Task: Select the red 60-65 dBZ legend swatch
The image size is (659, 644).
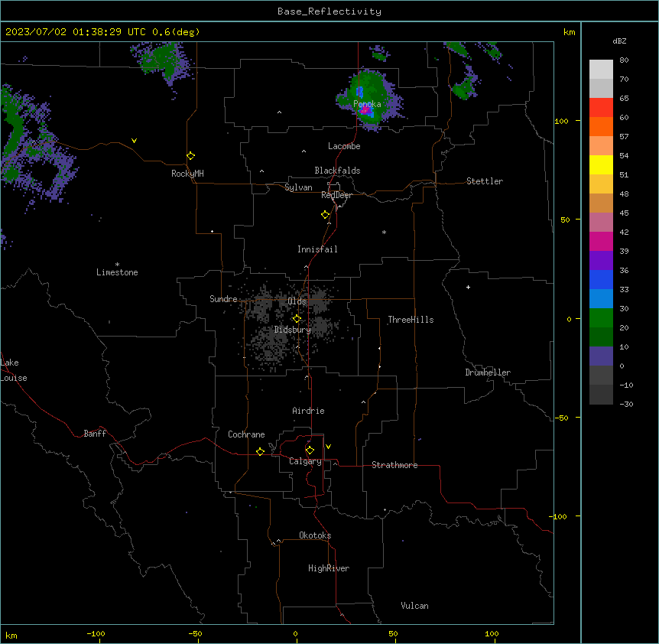Action: click(601, 108)
